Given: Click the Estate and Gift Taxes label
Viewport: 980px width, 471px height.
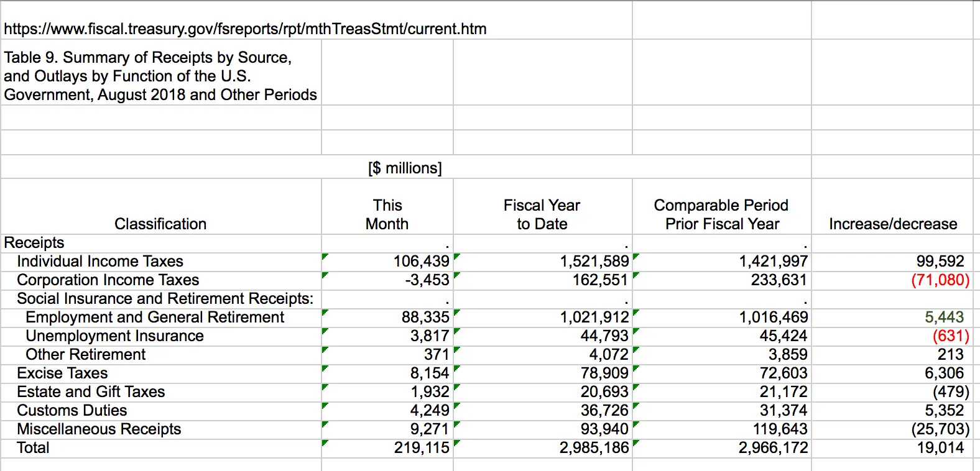Looking at the screenshot, I should point(91,392).
